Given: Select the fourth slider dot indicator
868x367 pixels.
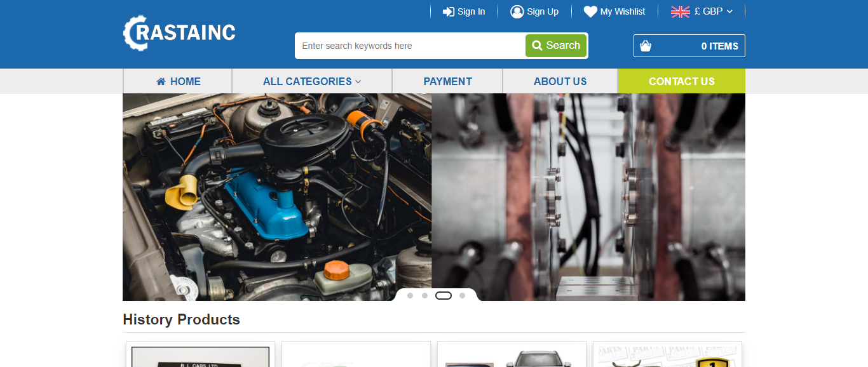Looking at the screenshot, I should pos(462,295).
